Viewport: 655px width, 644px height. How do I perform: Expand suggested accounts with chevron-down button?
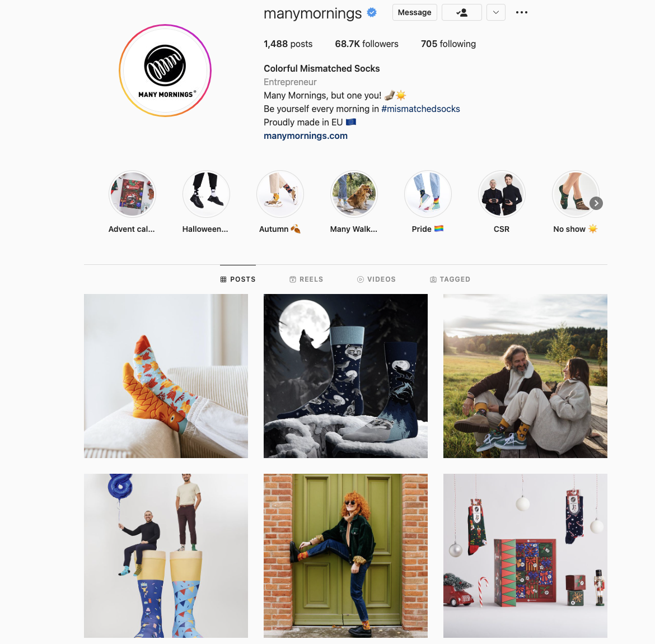pyautogui.click(x=496, y=12)
